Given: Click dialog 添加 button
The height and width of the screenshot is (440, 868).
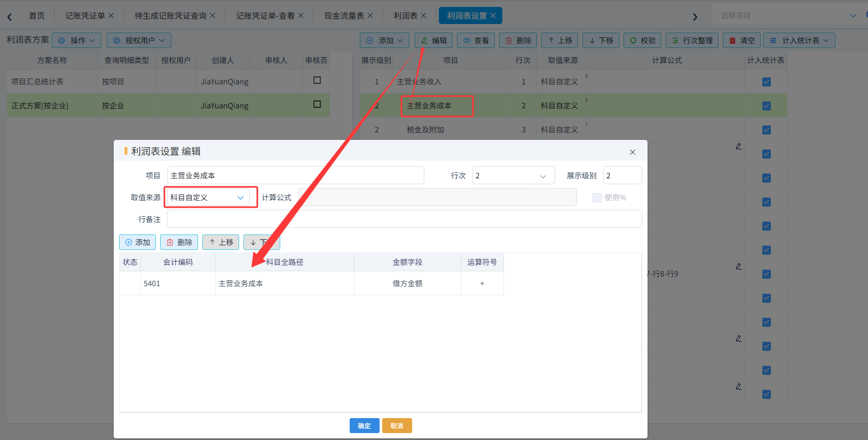Looking at the screenshot, I should (x=138, y=242).
